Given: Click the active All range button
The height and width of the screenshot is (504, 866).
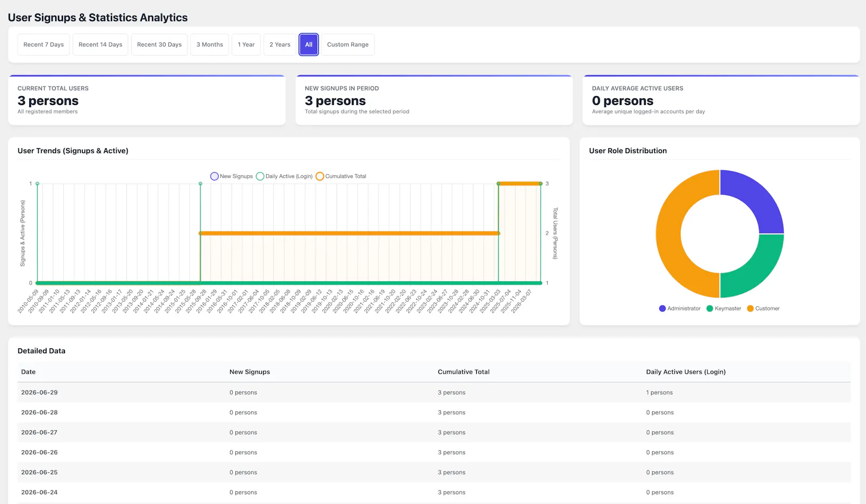Looking at the screenshot, I should [309, 44].
